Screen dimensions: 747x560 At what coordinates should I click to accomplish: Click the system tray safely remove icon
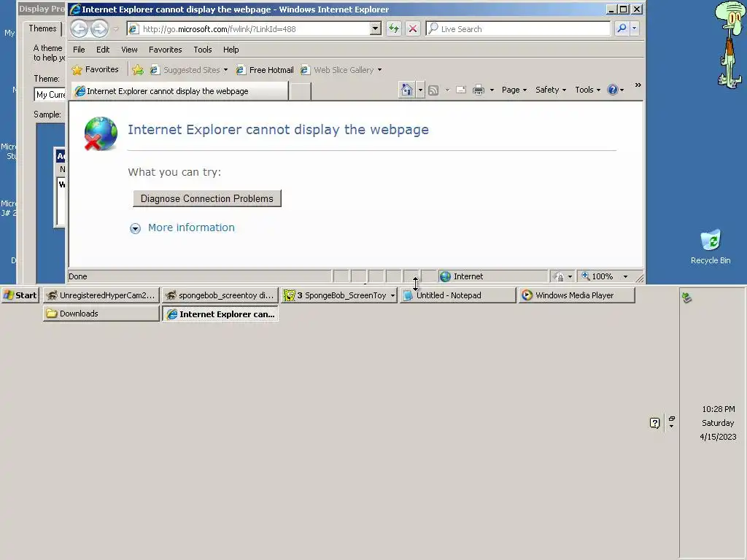(686, 298)
